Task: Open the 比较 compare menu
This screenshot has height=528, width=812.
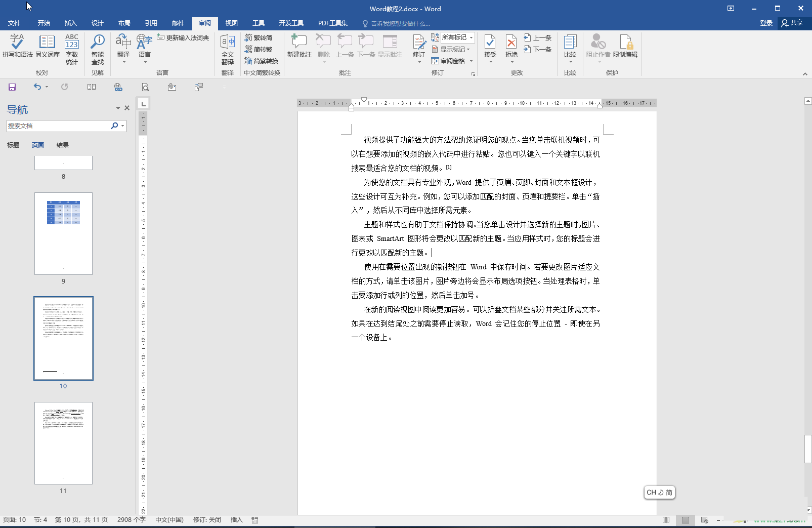Action: pos(570,49)
